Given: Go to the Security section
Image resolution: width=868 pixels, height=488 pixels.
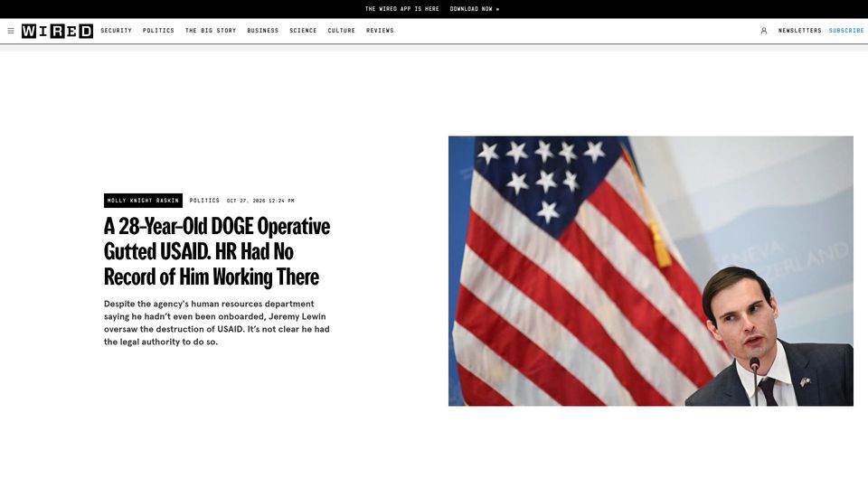Looking at the screenshot, I should click(x=117, y=31).
